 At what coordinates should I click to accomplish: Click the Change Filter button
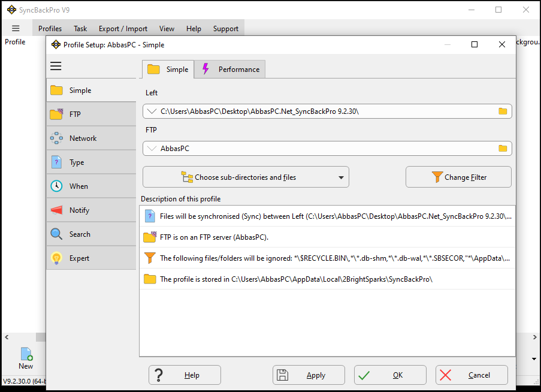tap(458, 177)
